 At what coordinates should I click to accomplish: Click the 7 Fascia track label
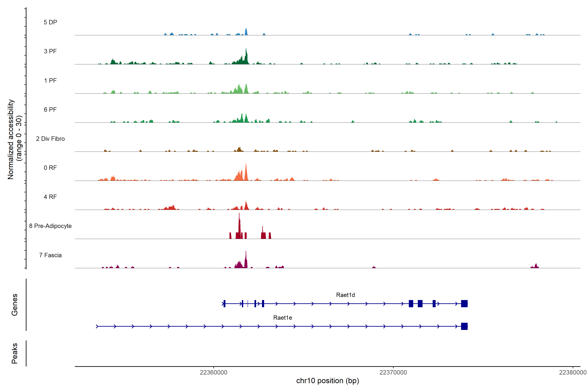(x=50, y=255)
